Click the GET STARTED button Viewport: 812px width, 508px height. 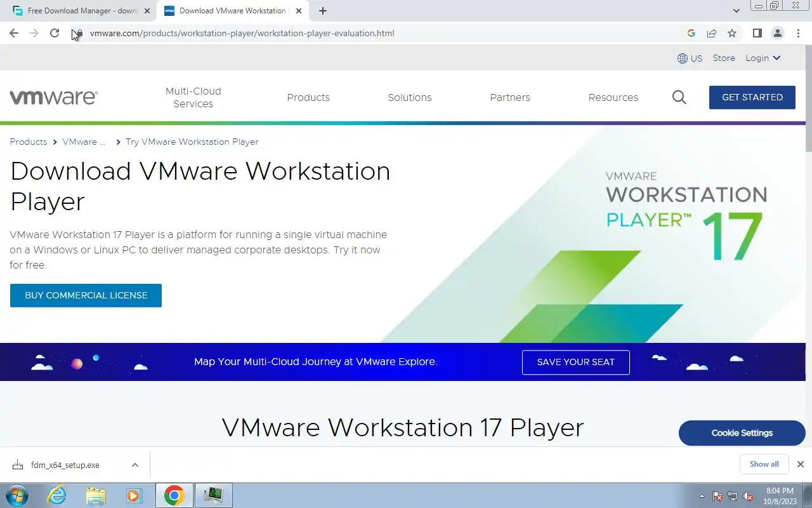pos(752,97)
